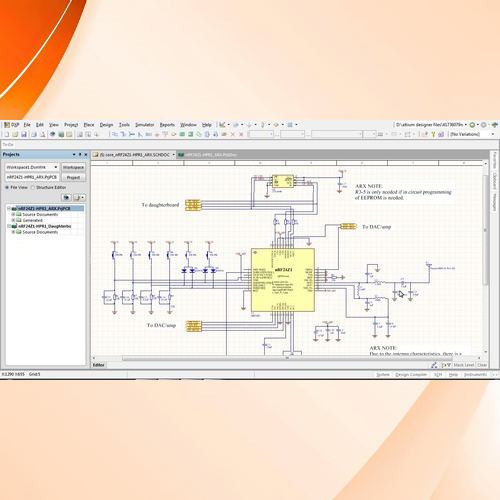Click the vertical scrollbar of the schematic
This screenshot has height=500, width=500.
(x=486, y=230)
